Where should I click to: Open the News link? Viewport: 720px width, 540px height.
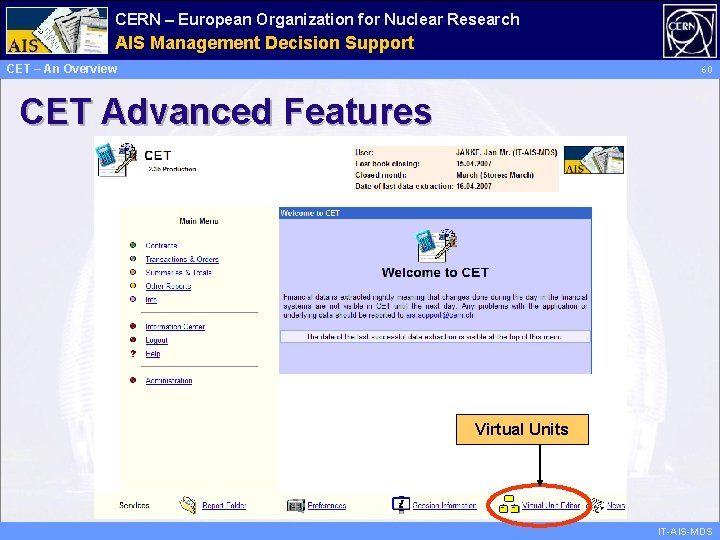pos(616,506)
